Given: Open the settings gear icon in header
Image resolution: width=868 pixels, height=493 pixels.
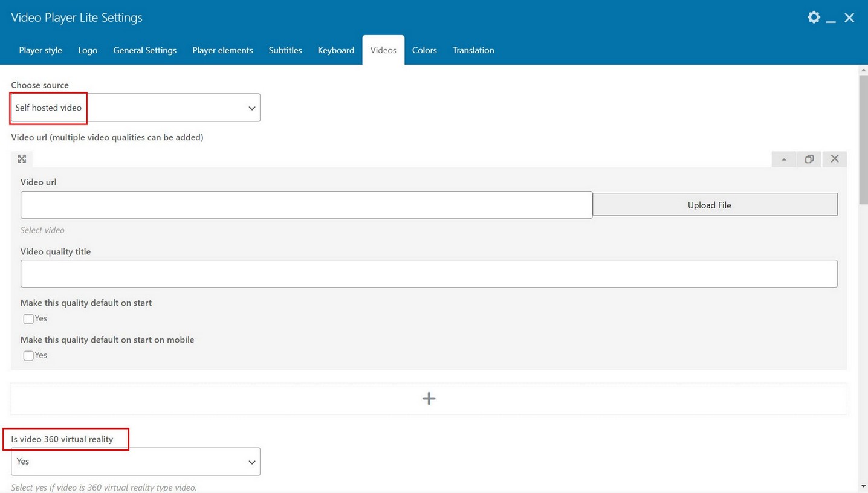Looking at the screenshot, I should pyautogui.click(x=814, y=18).
